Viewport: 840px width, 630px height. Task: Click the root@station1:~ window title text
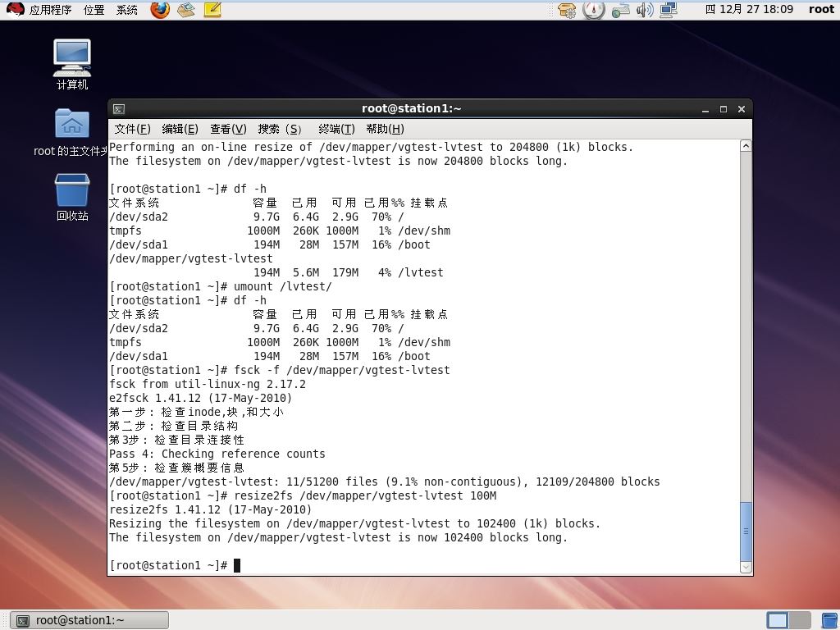[x=412, y=109]
